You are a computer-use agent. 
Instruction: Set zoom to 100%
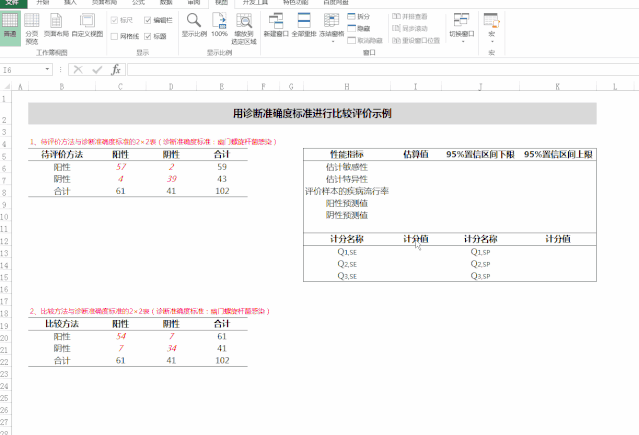point(219,25)
